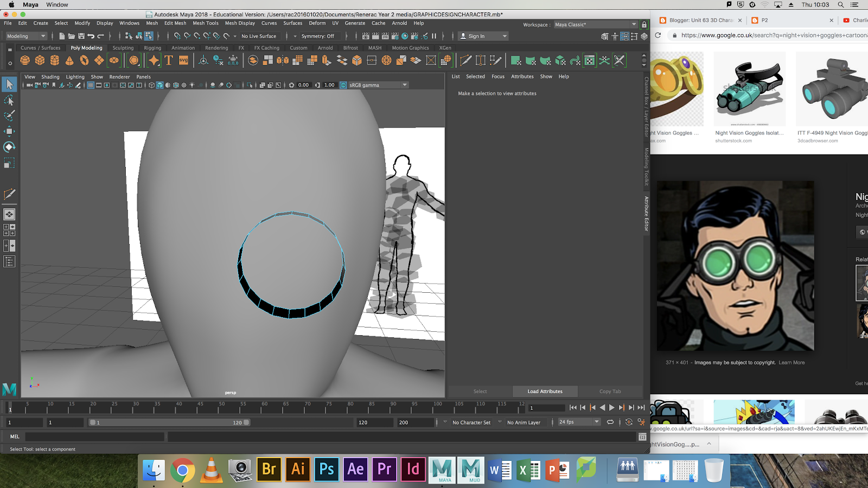Open the sRGB gamma view transform dropdown
Viewport: 868px width, 488px height.
[x=378, y=85]
